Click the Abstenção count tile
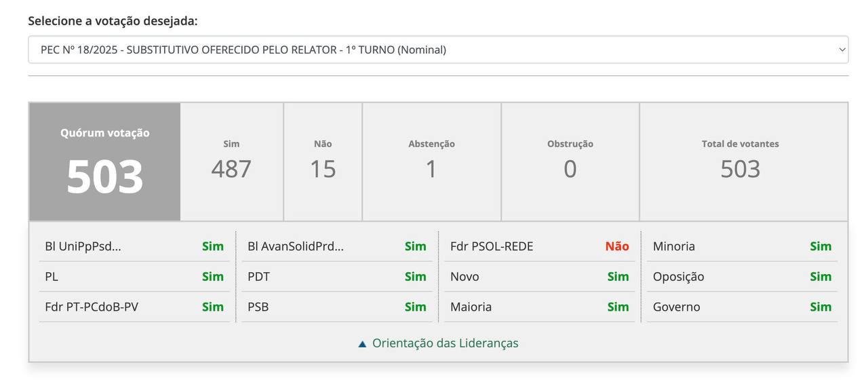The height and width of the screenshot is (382, 868). 431,162
